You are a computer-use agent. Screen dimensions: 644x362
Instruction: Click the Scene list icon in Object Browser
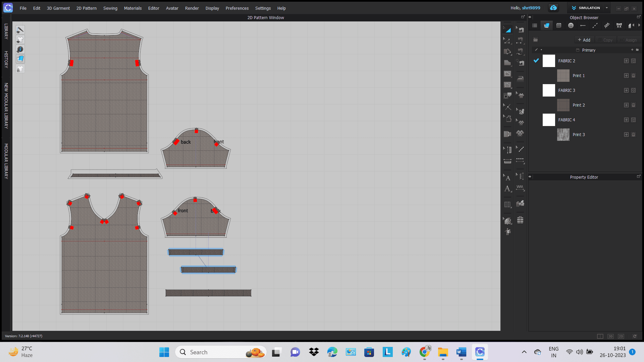(x=535, y=26)
